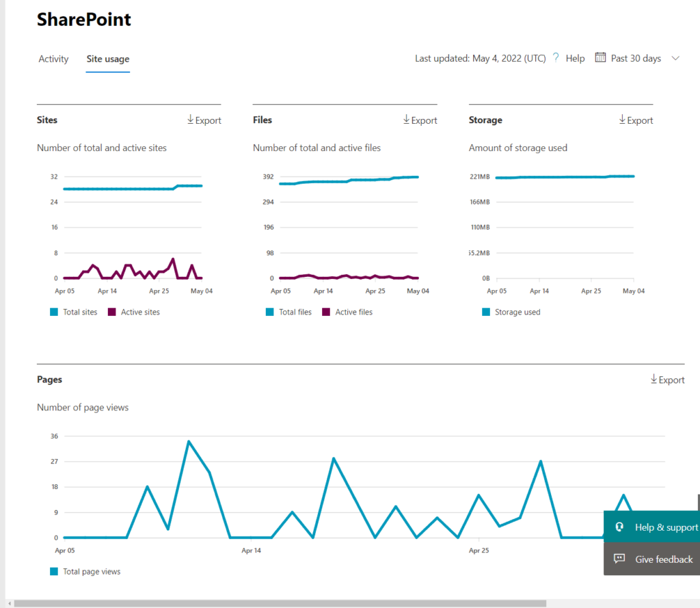The image size is (700, 608).
Task: Open the Help & support panel
Action: [x=651, y=527]
